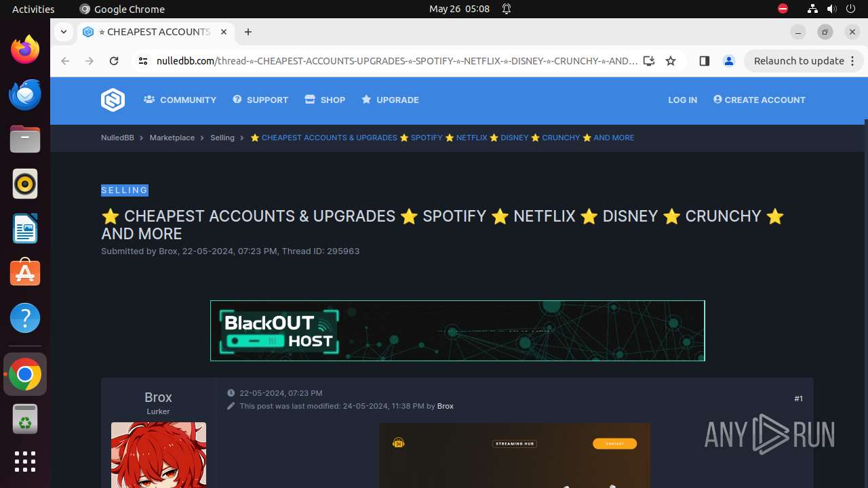Image resolution: width=868 pixels, height=488 pixels.
Task: Show Applications grid in the dock
Action: (x=25, y=462)
